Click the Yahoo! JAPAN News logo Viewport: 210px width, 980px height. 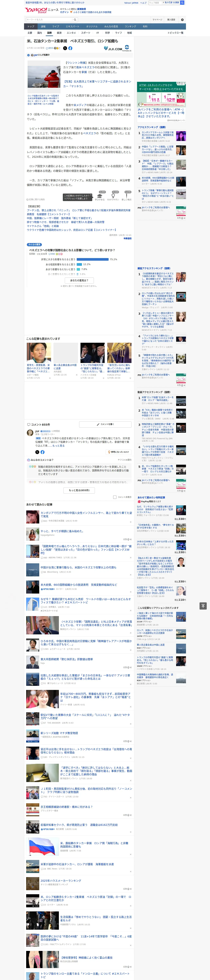click(42, 10)
